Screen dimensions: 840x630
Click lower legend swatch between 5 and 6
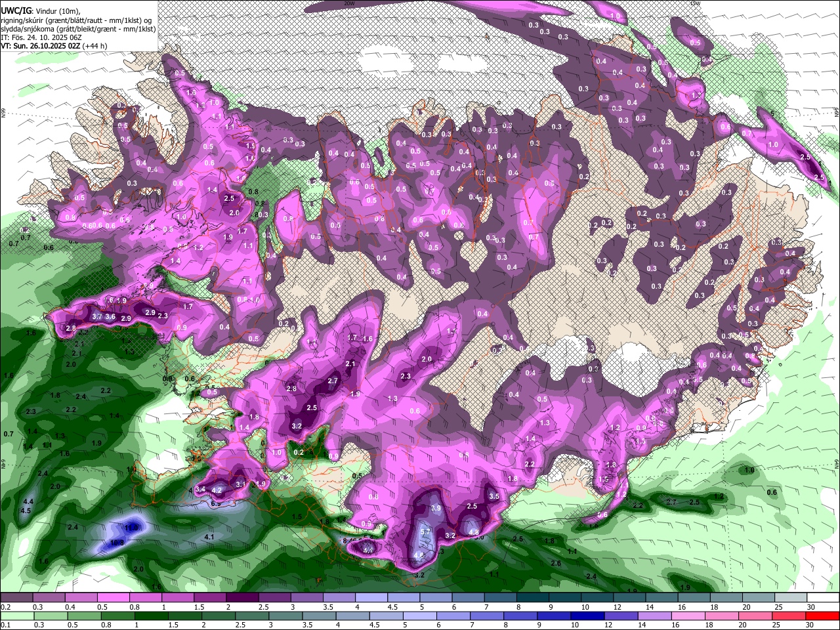pyautogui.click(x=419, y=616)
